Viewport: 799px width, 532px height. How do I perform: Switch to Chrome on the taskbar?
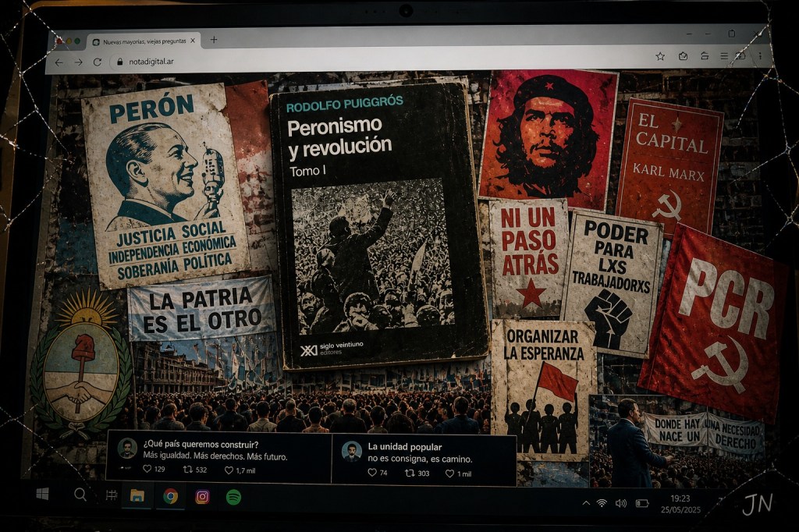click(x=171, y=496)
